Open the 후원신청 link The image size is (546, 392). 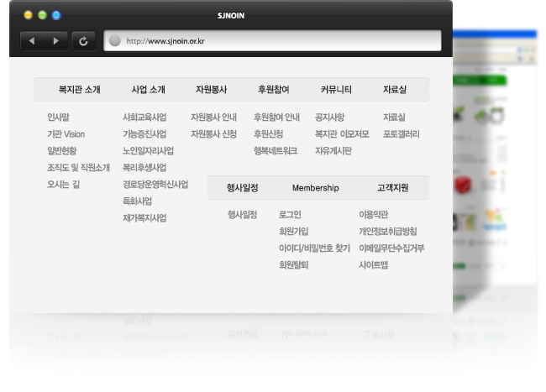[x=268, y=134]
